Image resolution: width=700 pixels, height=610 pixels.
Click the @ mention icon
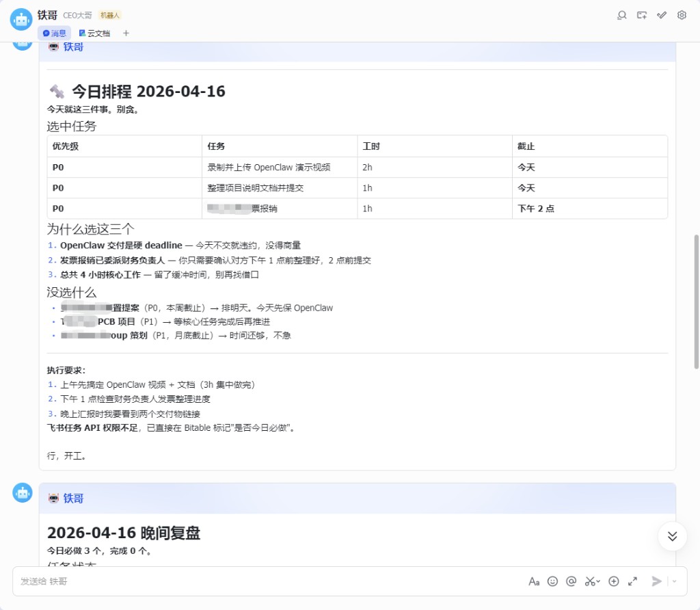tap(571, 581)
